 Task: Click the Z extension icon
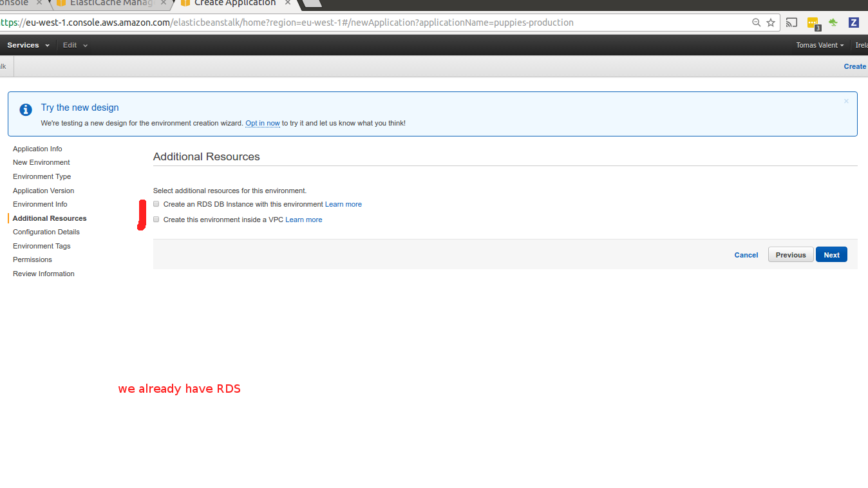point(854,23)
